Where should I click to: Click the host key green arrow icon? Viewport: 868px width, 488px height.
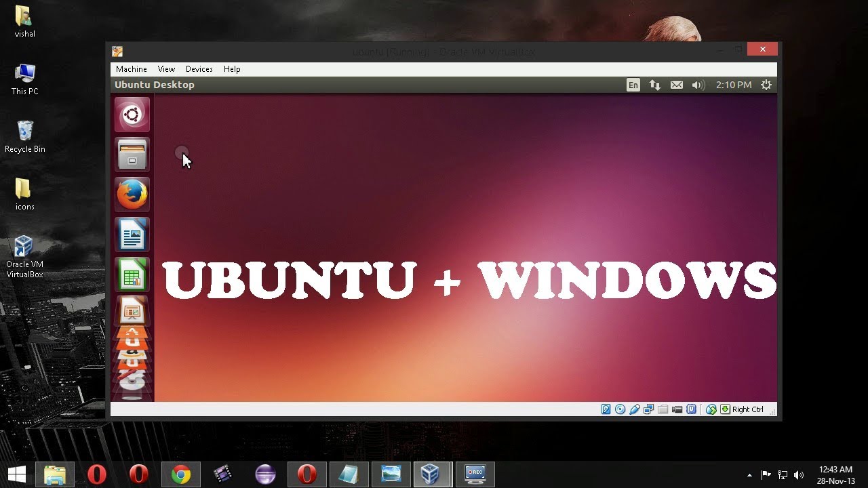725,409
